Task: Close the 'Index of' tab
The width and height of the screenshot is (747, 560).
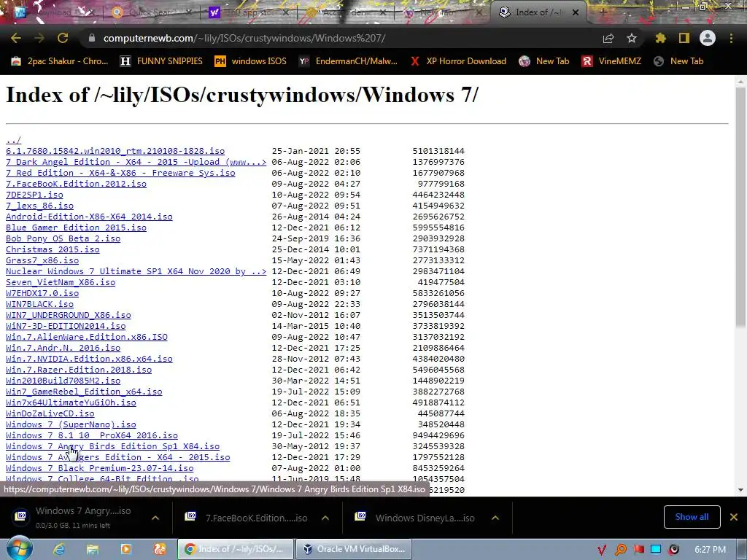Action: (x=576, y=12)
